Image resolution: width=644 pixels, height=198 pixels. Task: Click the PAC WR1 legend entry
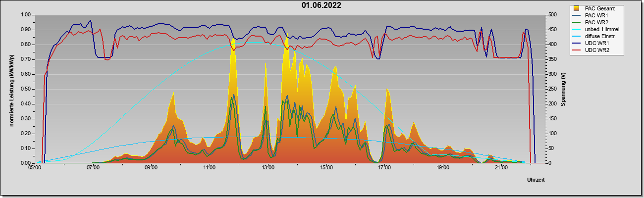pyautogui.click(x=596, y=15)
